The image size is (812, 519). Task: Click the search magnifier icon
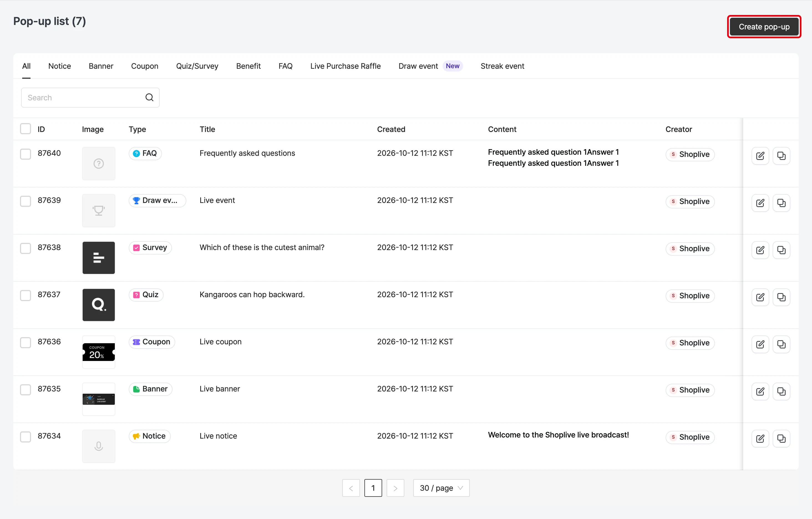(x=149, y=98)
